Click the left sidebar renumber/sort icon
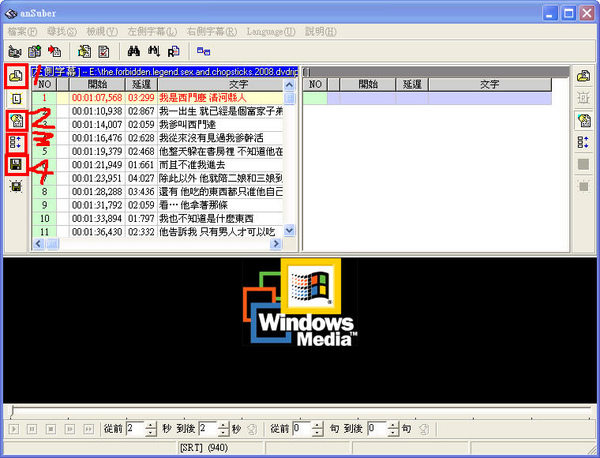 click(16, 143)
